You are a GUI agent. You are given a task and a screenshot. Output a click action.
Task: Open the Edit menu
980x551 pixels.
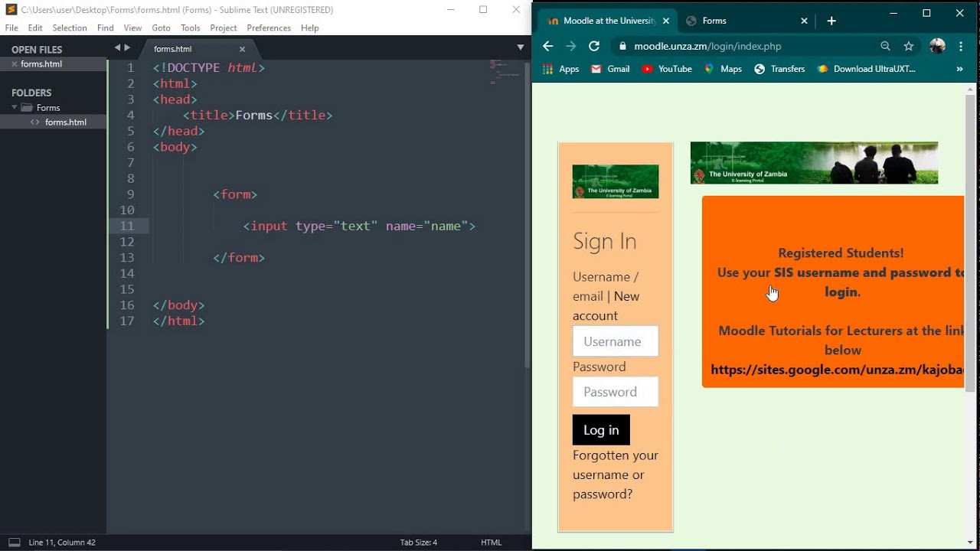click(35, 28)
